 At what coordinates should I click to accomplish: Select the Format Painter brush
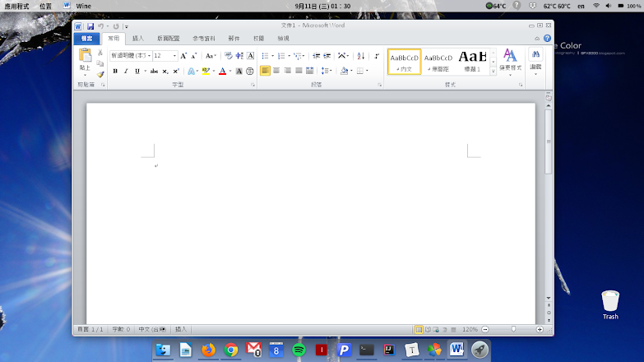100,74
